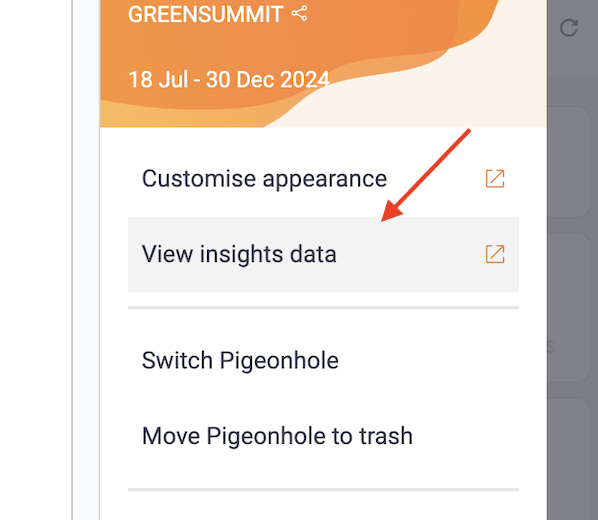Click the GREENSUMMIT event title
The width and height of the screenshot is (598, 520).
pos(206,14)
